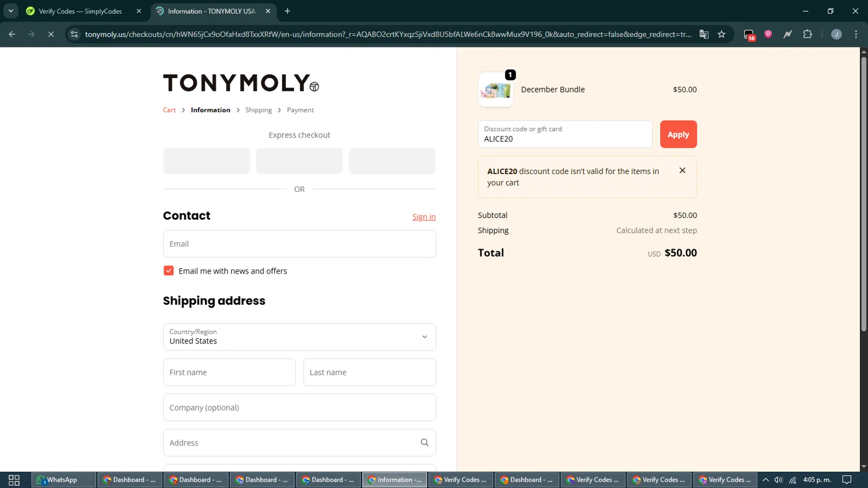Go back to Cart breadcrumb link
Image resolution: width=868 pixels, height=488 pixels.
pyautogui.click(x=170, y=110)
